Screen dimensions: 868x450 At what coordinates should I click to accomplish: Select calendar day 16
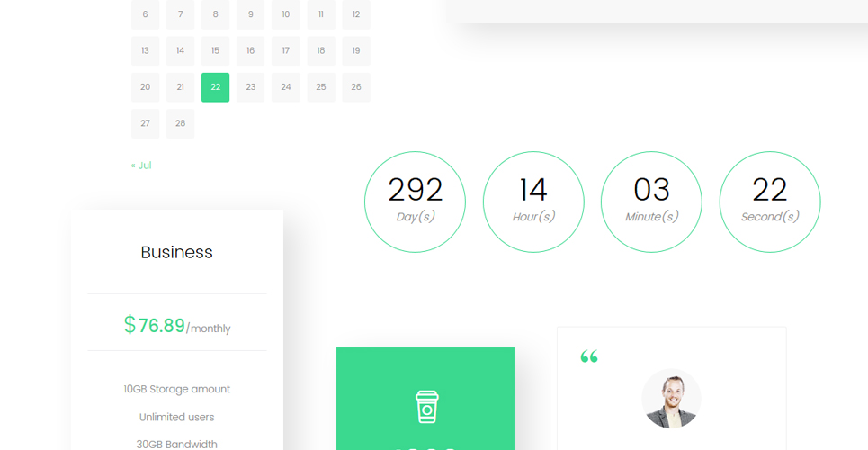[251, 51]
